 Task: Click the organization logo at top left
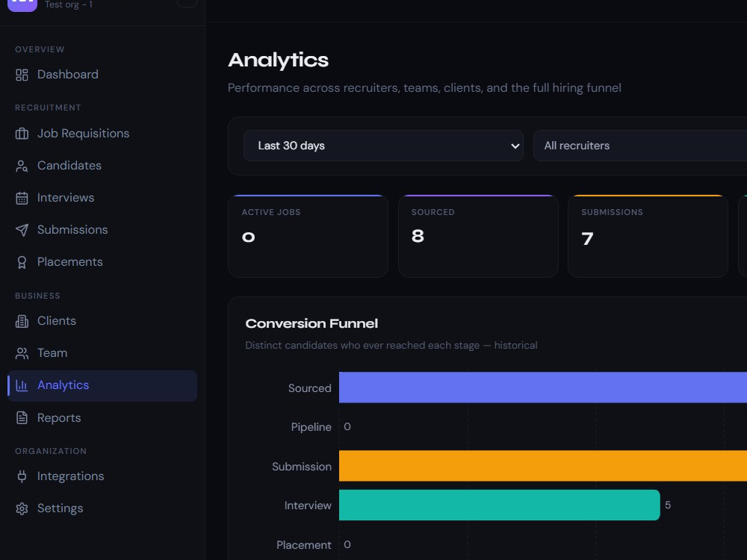[22, 4]
